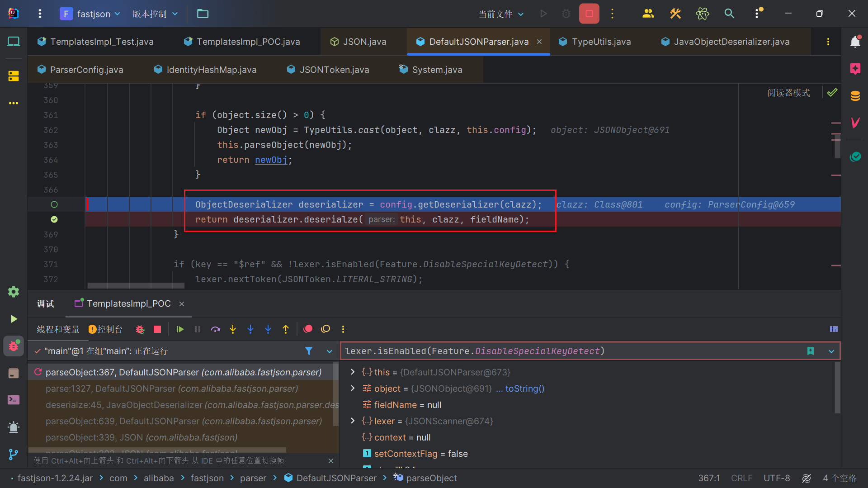Toggle debugger layout settings icon
Image resolution: width=868 pixels, height=488 pixels.
[834, 329]
